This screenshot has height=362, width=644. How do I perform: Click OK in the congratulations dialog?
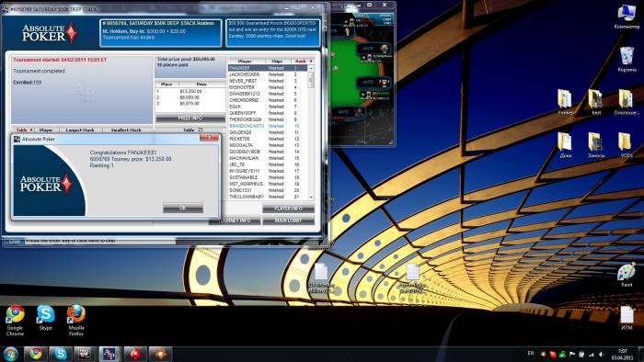183,208
